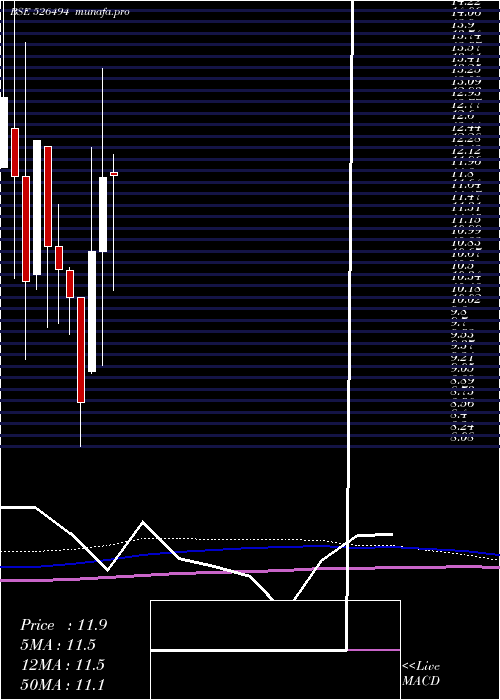Click the 13.09 price axis label
Screen dimensions: 500x700
point(467,82)
